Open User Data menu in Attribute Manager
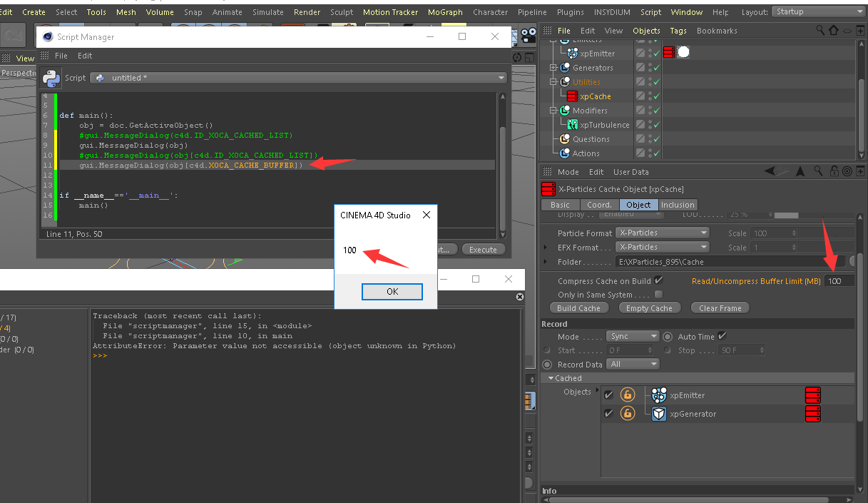The width and height of the screenshot is (868, 503). coord(631,172)
